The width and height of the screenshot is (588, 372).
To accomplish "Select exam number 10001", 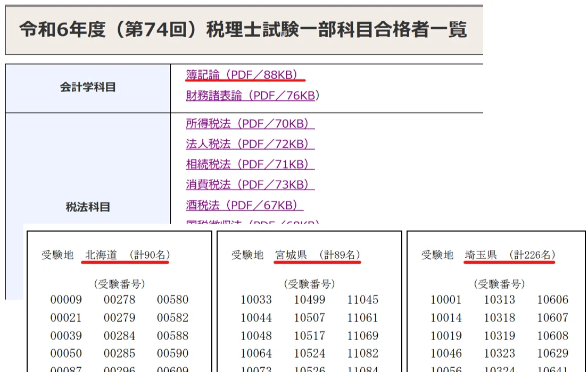I will point(446,300).
